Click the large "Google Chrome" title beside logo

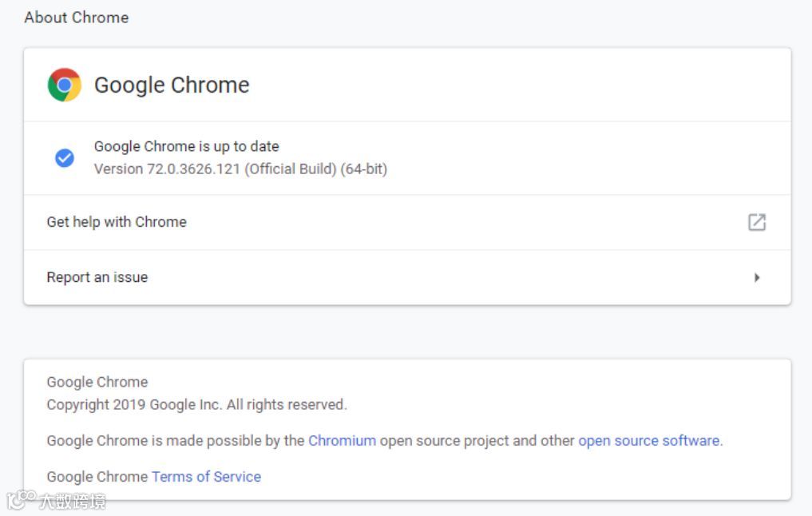[172, 85]
